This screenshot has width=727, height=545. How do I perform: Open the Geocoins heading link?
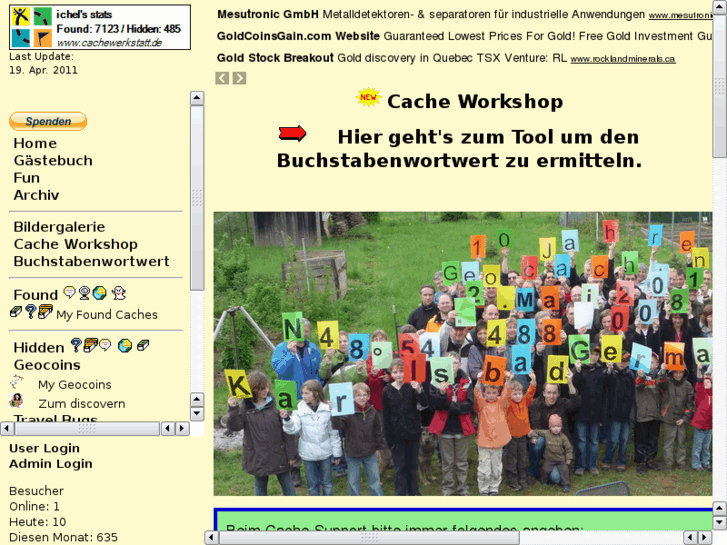pyautogui.click(x=47, y=365)
